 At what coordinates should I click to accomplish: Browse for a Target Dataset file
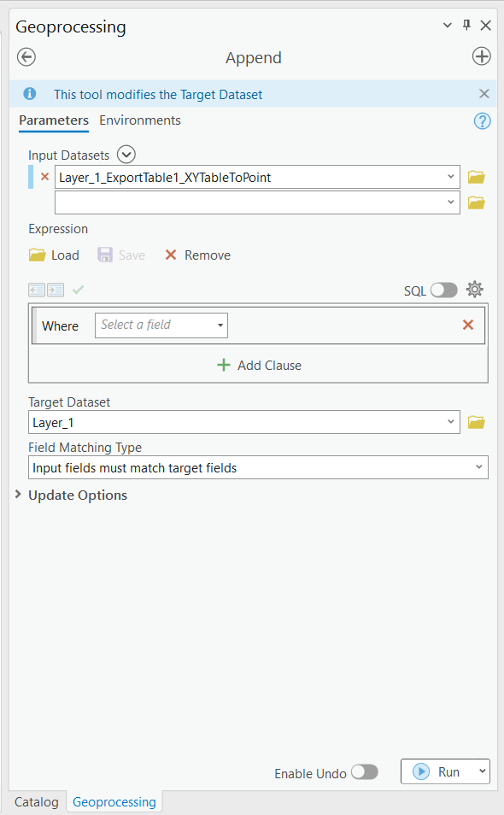tap(478, 422)
